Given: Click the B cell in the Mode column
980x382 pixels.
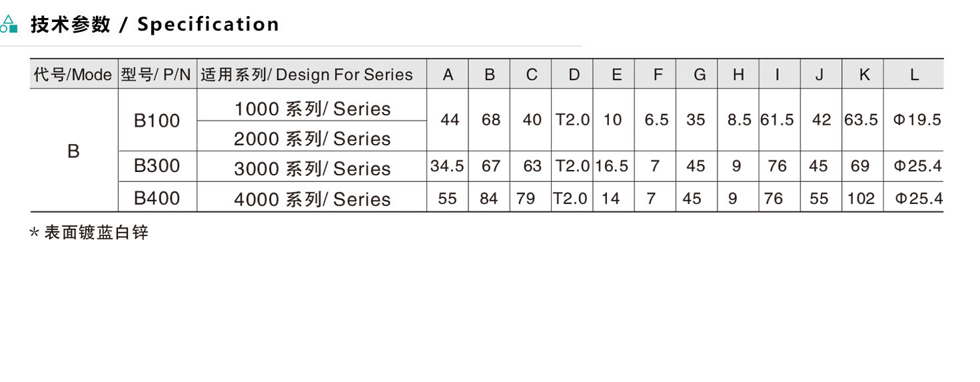Looking at the screenshot, I should click(73, 151).
